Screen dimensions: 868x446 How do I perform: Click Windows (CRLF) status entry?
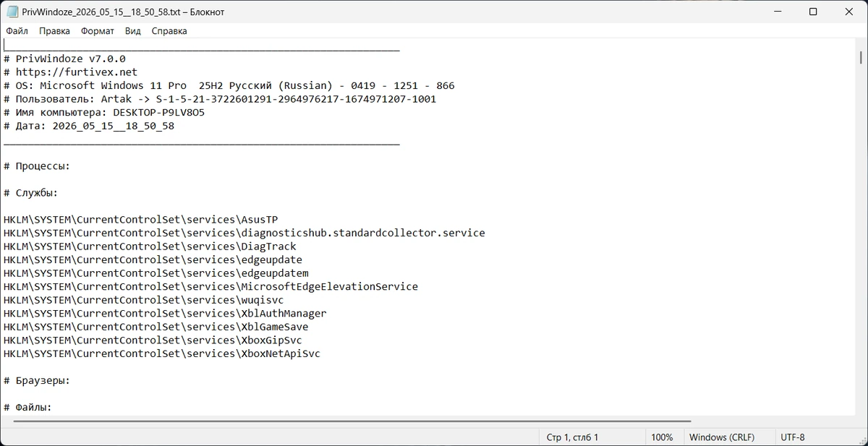tap(722, 437)
